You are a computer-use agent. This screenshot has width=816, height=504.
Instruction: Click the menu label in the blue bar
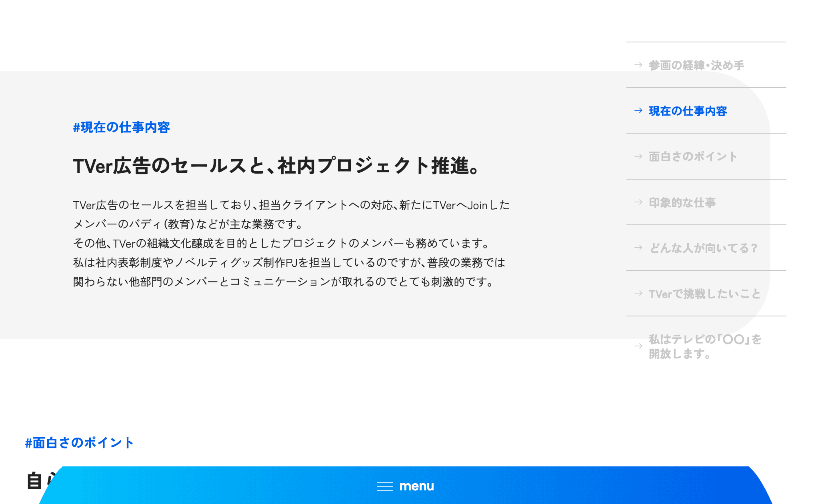(x=416, y=486)
